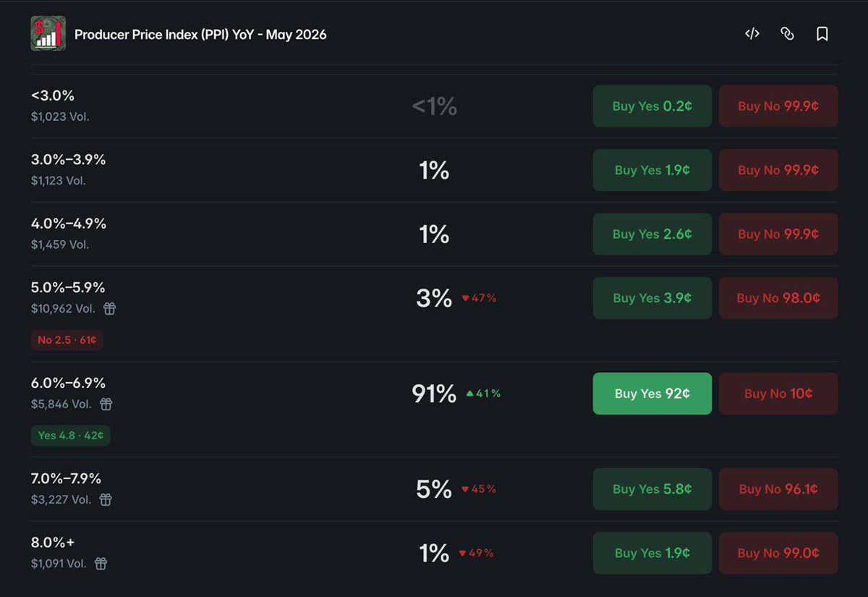This screenshot has height=597, width=868.
Task: Buy Yes 5.8¢ on 7.0%–7.9% outcome
Action: [652, 489]
